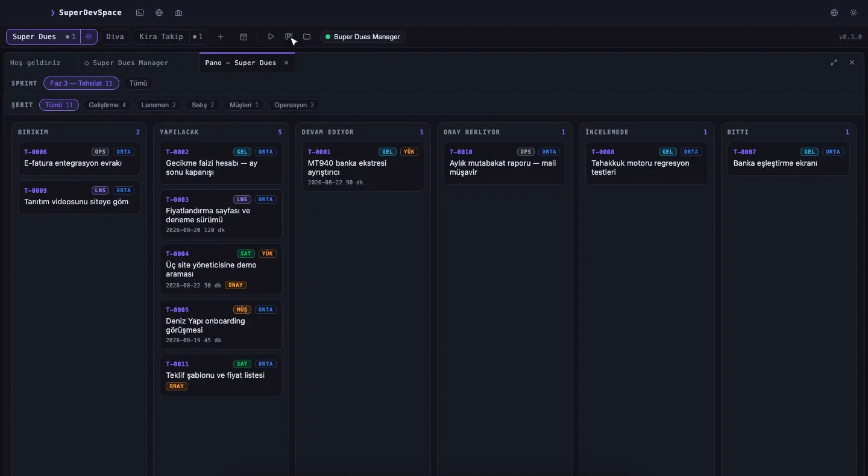Click the Kira Takip count badge
Screen dimensions: 868x476
pyautogui.click(x=198, y=37)
